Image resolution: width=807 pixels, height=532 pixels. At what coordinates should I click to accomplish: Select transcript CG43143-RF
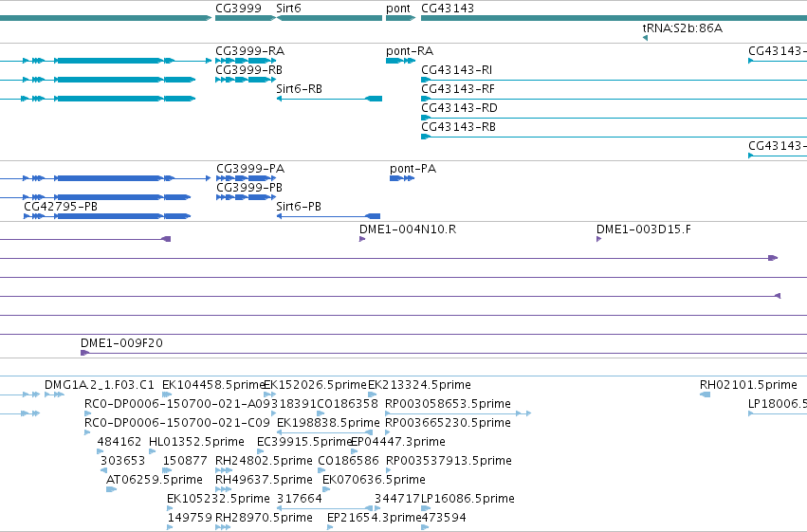click(614, 99)
